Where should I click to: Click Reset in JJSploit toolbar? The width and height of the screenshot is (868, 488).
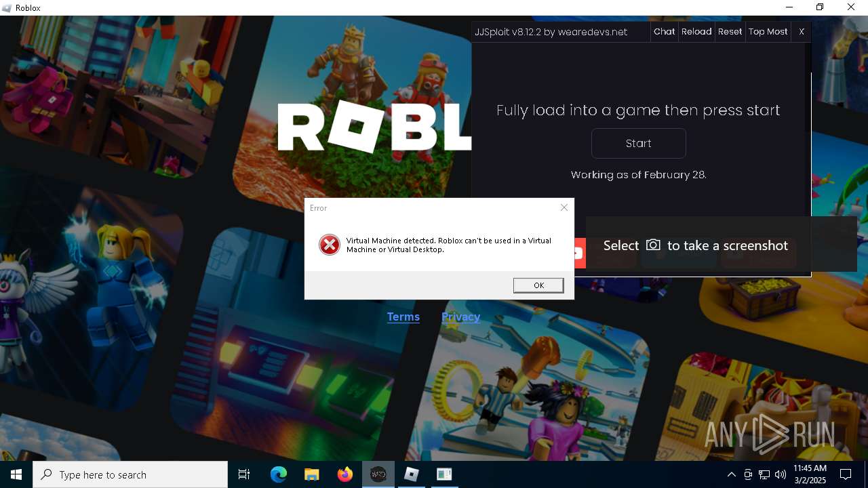coord(730,32)
